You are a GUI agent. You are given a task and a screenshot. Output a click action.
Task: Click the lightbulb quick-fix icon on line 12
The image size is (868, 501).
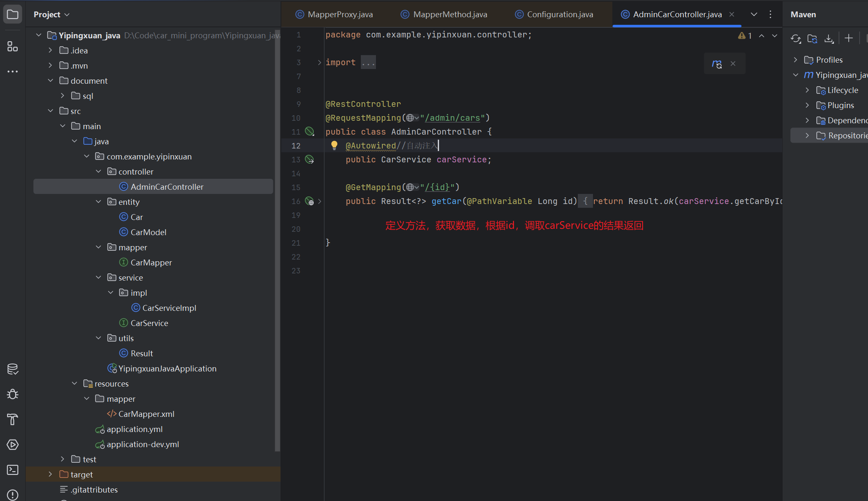tap(334, 146)
